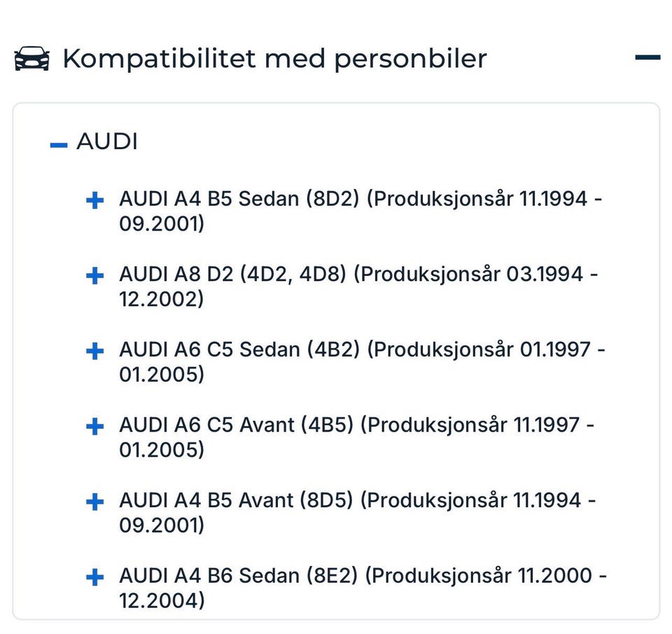Expand AUDI A4 B6 Sedan (8E2) plus icon
The height and width of the screenshot is (634, 672).
94,578
